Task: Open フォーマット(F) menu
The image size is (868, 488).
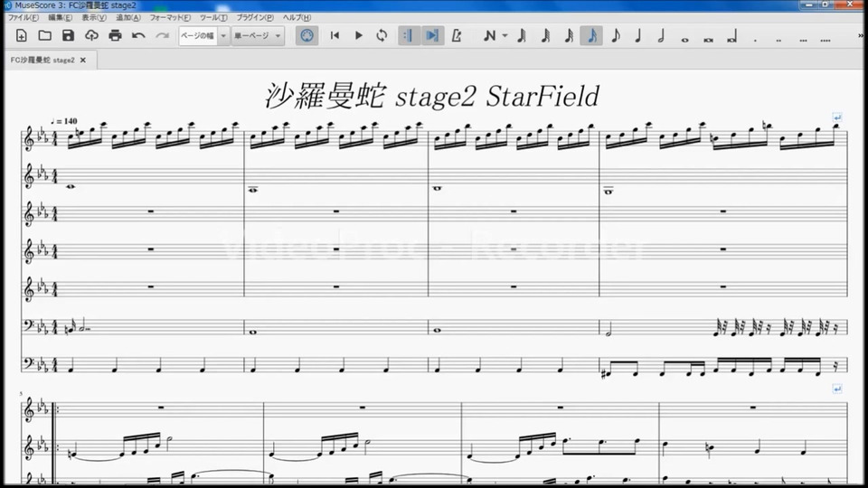Action: [x=170, y=18]
